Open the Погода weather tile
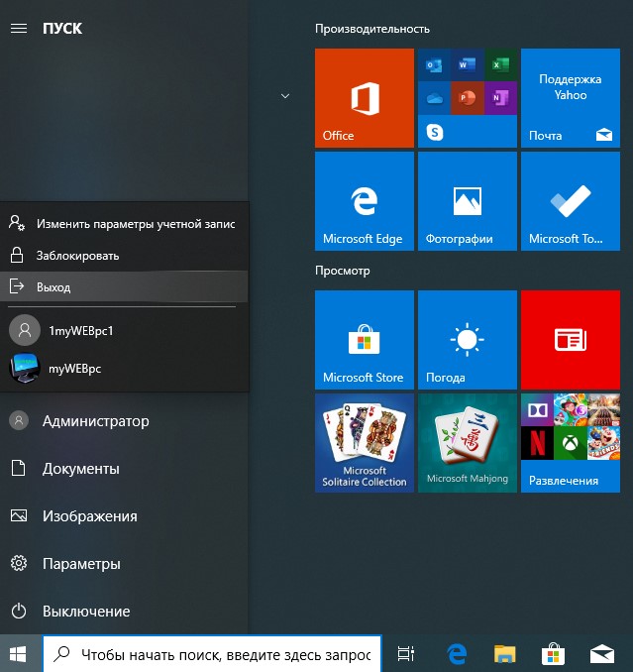Image resolution: width=633 pixels, height=672 pixels. point(468,340)
